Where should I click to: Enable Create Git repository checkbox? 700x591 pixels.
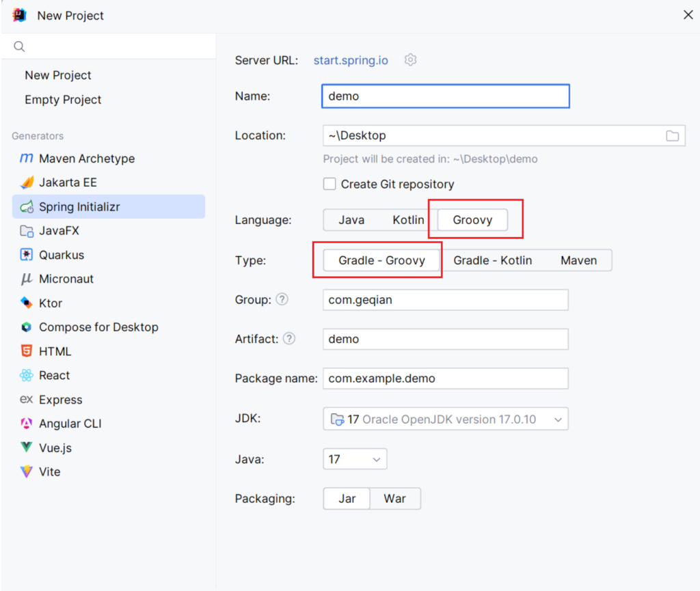(330, 184)
